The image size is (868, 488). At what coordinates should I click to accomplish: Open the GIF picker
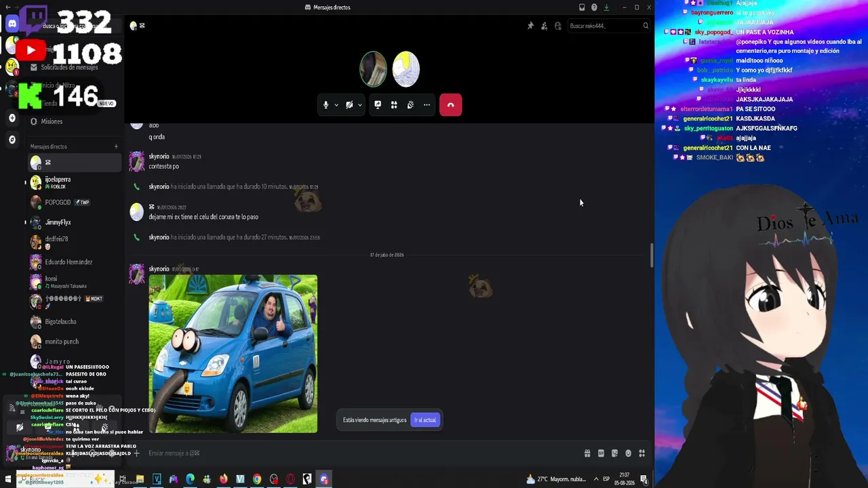click(x=601, y=453)
